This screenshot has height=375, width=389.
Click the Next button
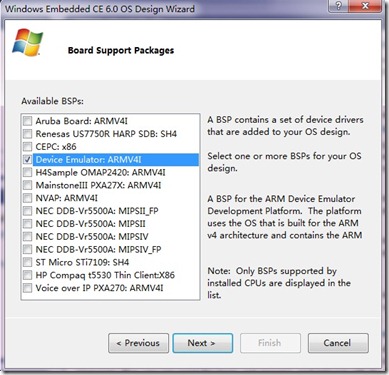pyautogui.click(x=203, y=343)
